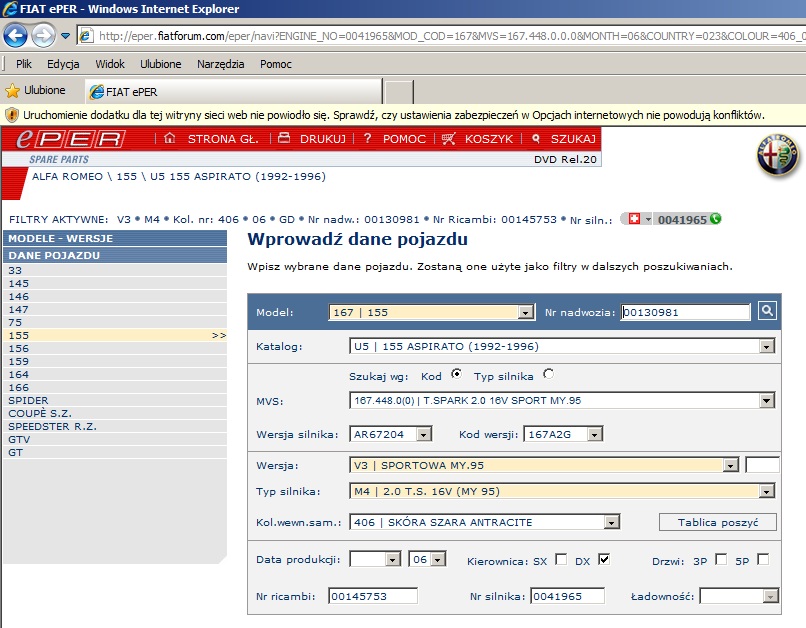Select model 156 in the sidebar list
The width and height of the screenshot is (806, 628).
click(115, 348)
